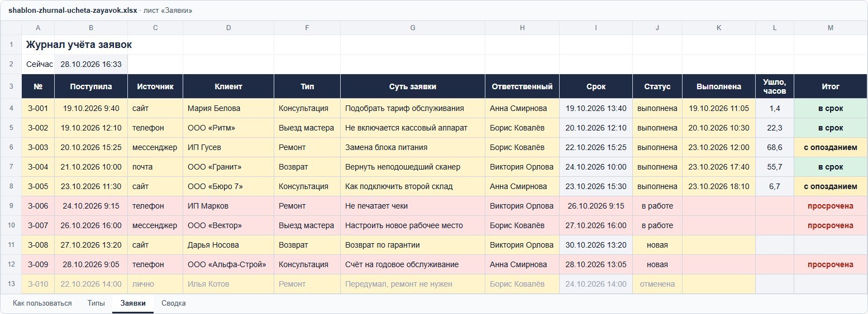The height and width of the screenshot is (314, 868).
Task: Select the «Сейчас» label cell
Action: pyautogui.click(x=38, y=64)
